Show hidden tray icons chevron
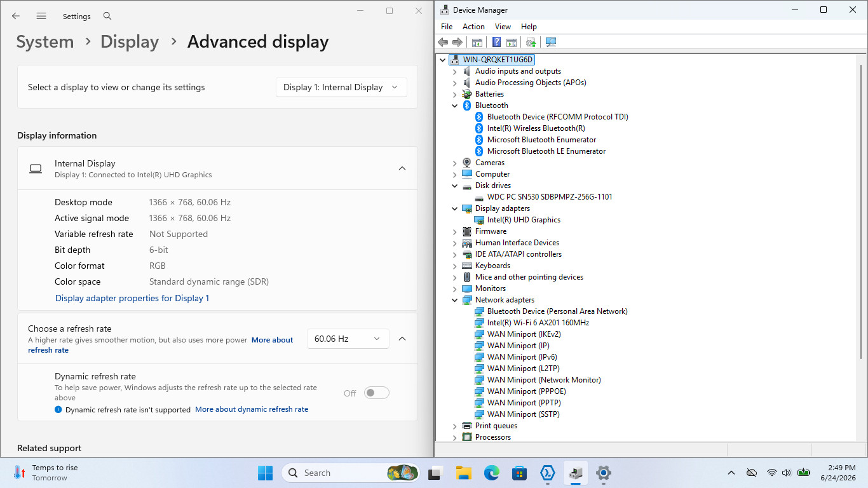 (x=731, y=473)
